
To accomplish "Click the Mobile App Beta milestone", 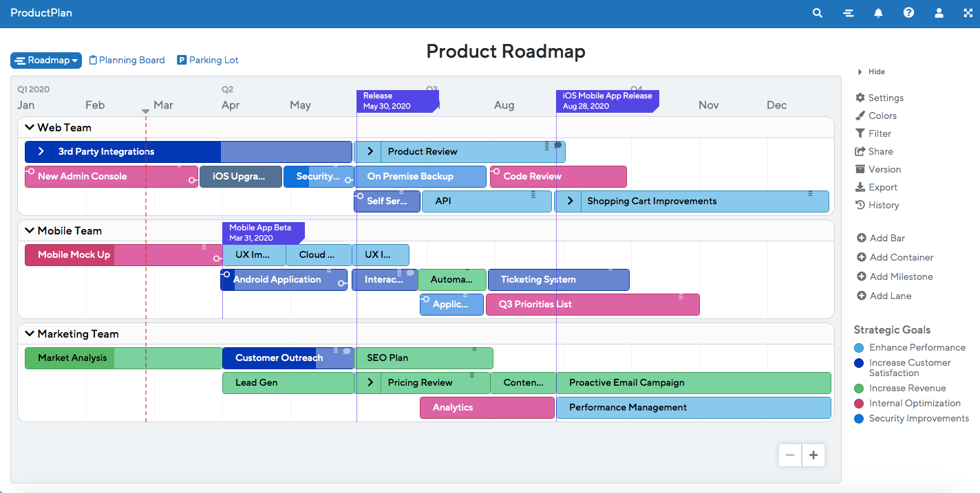I will pos(264,233).
